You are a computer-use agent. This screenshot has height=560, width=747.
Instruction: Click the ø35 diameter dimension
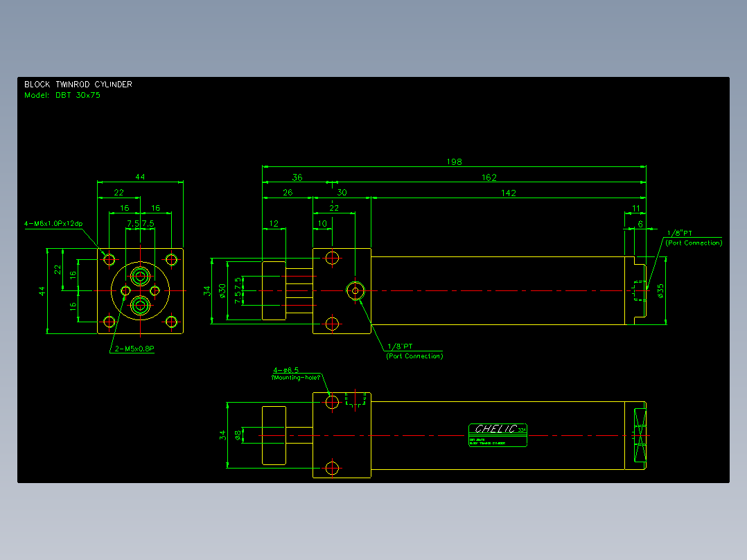[x=660, y=291]
